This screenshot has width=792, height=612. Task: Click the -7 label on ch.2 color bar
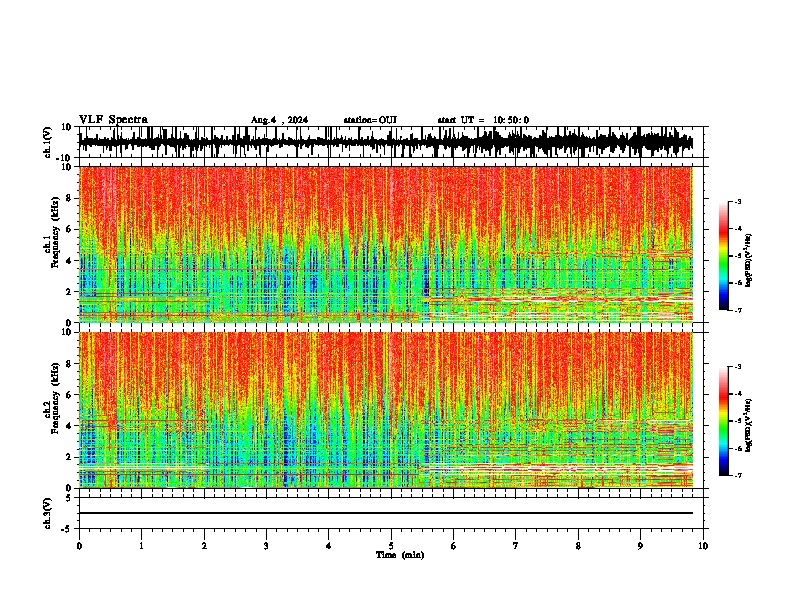click(738, 475)
